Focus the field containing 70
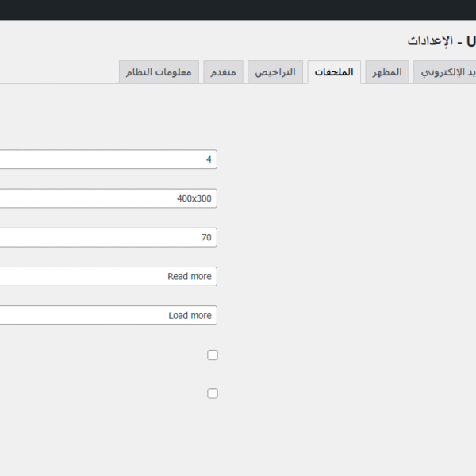476x476 pixels. pyautogui.click(x=109, y=237)
